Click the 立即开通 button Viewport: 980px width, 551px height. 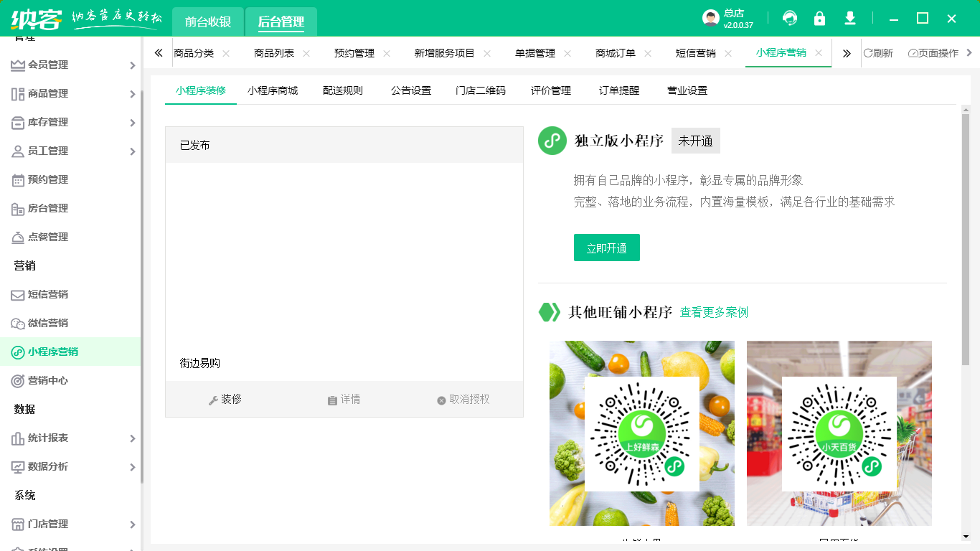[606, 246]
